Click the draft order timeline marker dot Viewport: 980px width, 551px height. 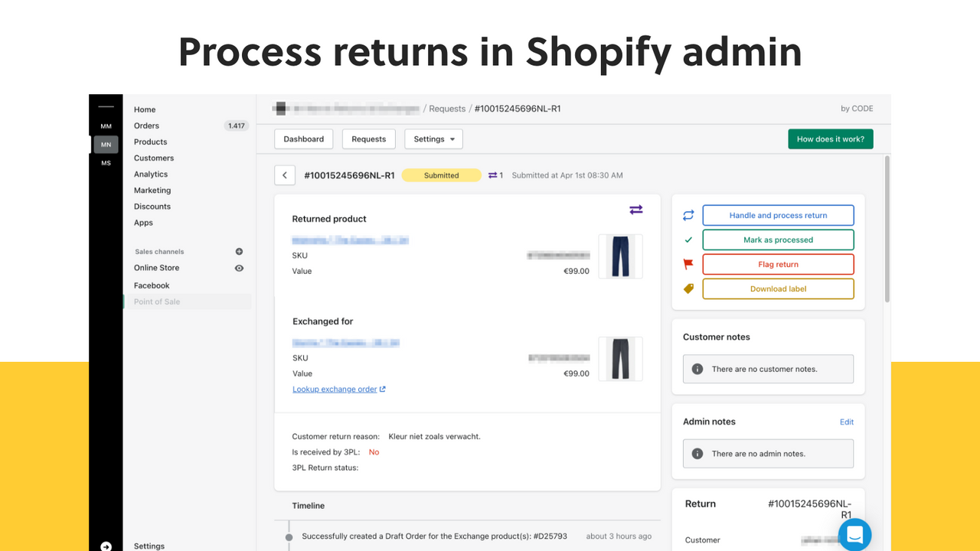tap(289, 537)
